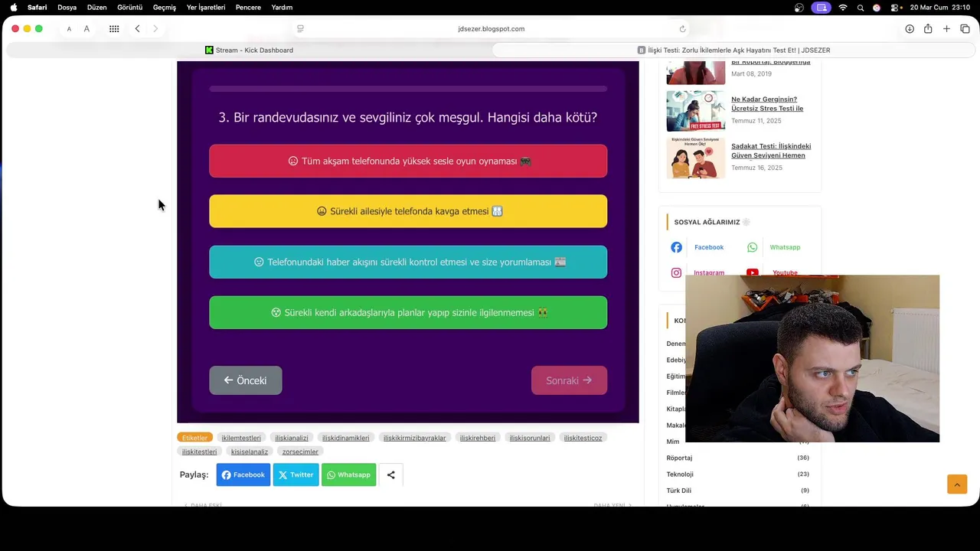The height and width of the screenshot is (551, 980).
Task: Open iliskirehberi tag
Action: pyautogui.click(x=478, y=438)
